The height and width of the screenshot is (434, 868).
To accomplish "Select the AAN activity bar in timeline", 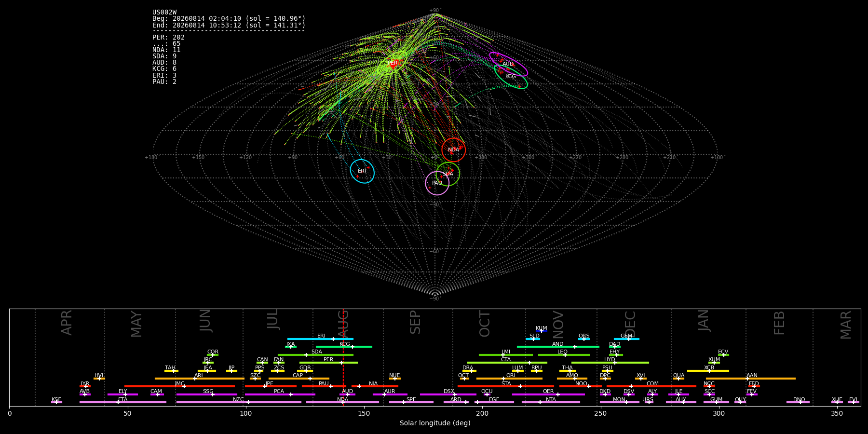I will pos(751,379).
